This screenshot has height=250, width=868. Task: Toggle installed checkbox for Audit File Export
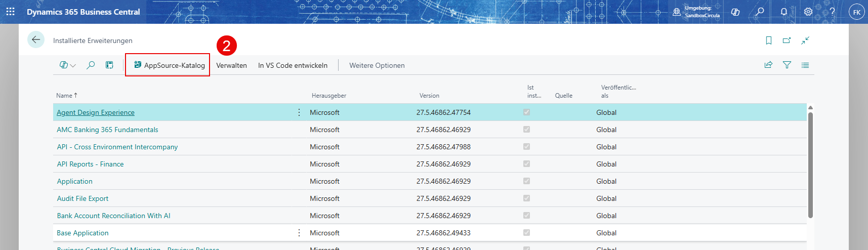pos(526,198)
